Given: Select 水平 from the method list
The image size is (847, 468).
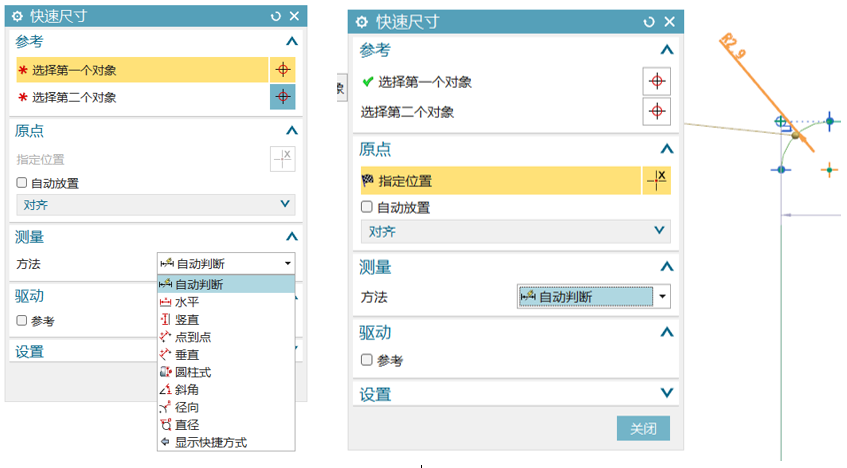Looking at the screenshot, I should (x=186, y=302).
